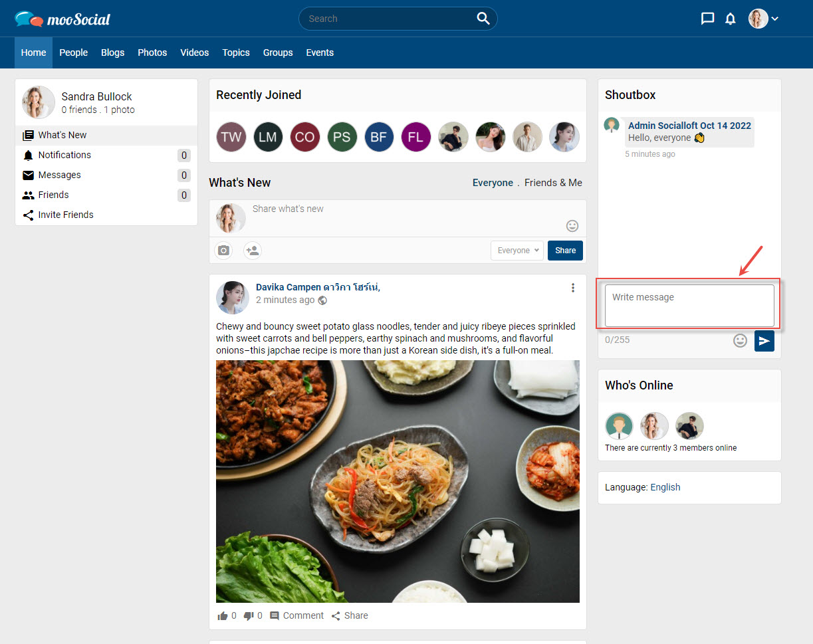Open the Events tab

320,53
